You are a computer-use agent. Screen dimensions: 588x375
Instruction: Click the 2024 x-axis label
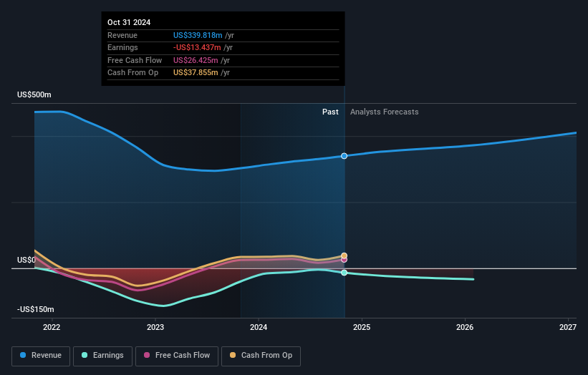[259, 327]
